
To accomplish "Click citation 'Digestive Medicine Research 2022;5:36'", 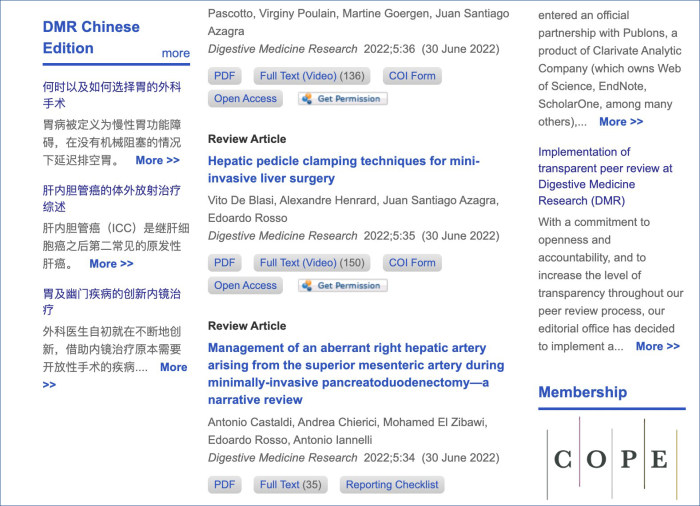I will tap(312, 49).
